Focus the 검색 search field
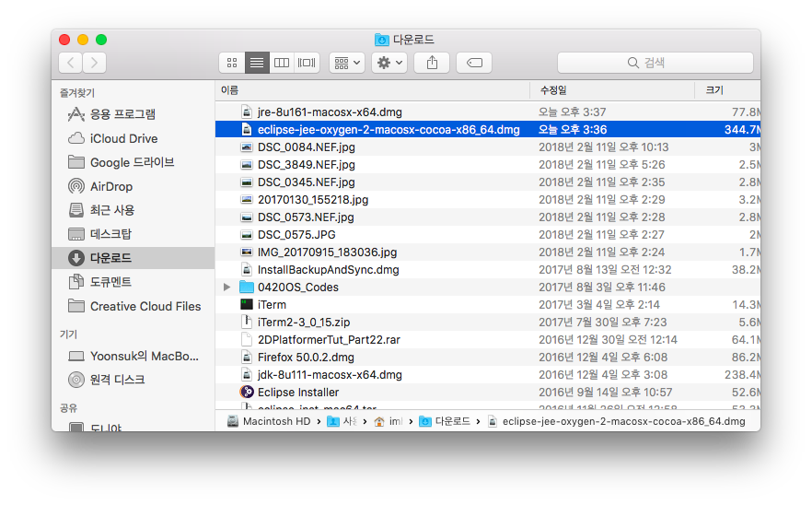 655,63
